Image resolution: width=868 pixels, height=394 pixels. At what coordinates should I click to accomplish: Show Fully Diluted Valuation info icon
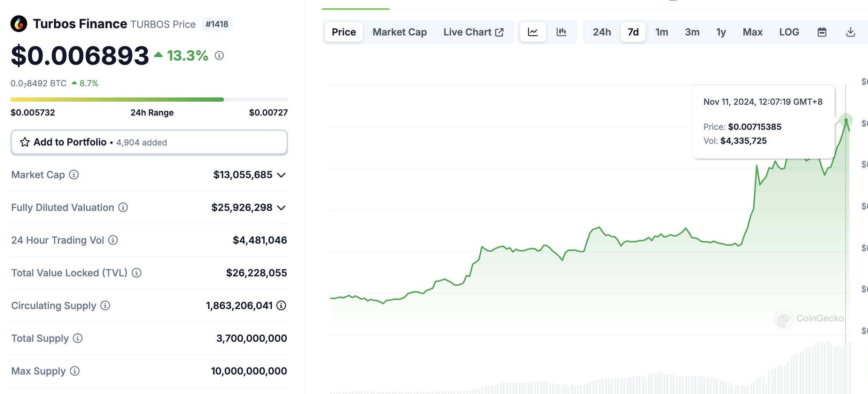tap(123, 207)
